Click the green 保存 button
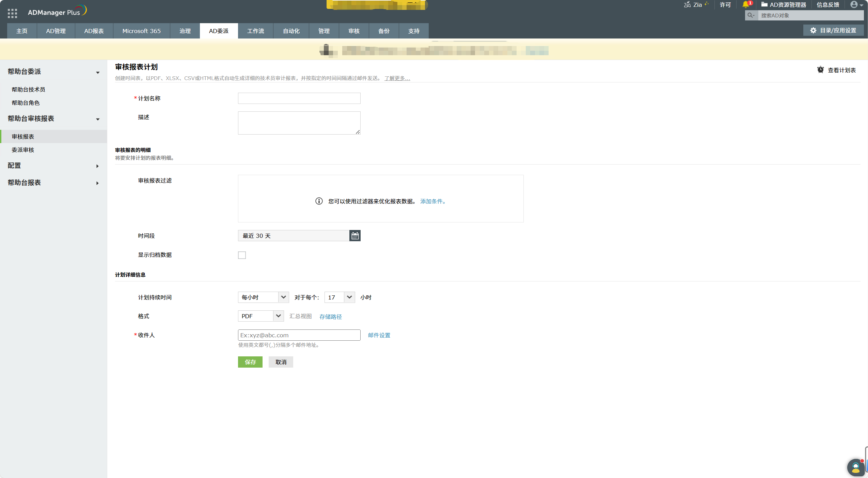The image size is (868, 478). click(x=250, y=362)
